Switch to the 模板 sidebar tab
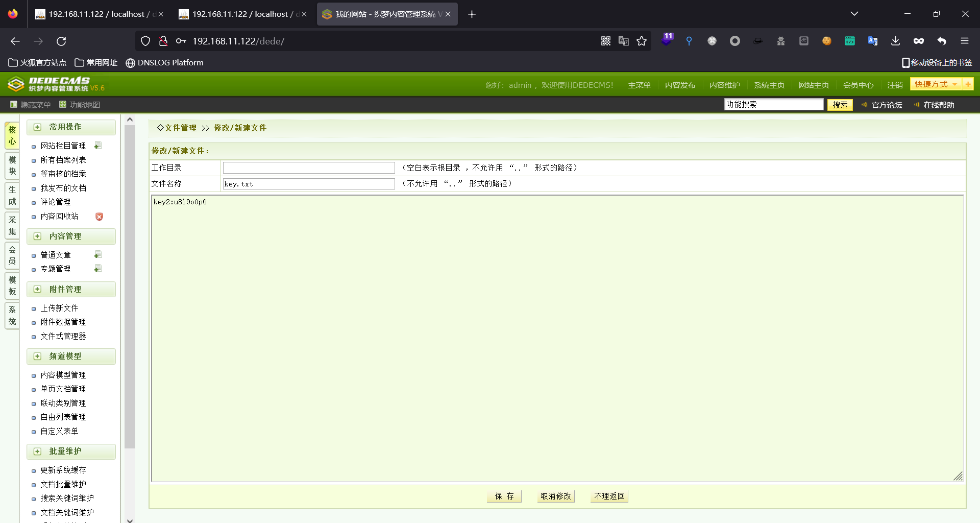The height and width of the screenshot is (523, 980). click(x=12, y=286)
